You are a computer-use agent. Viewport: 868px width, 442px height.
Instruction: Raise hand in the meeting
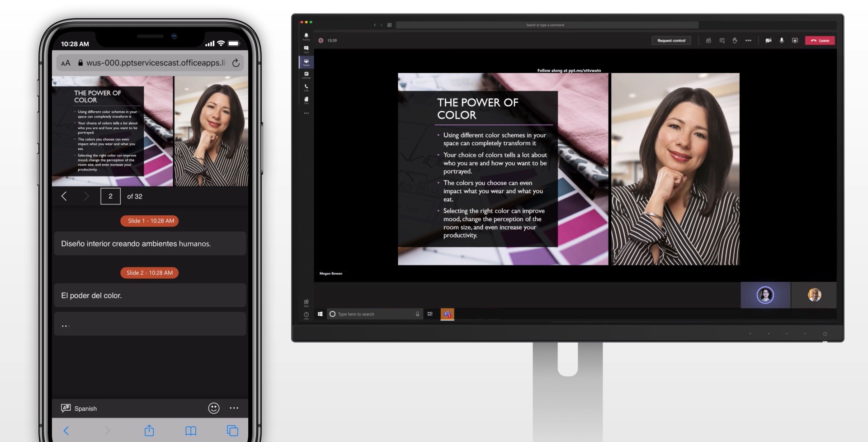(x=735, y=40)
